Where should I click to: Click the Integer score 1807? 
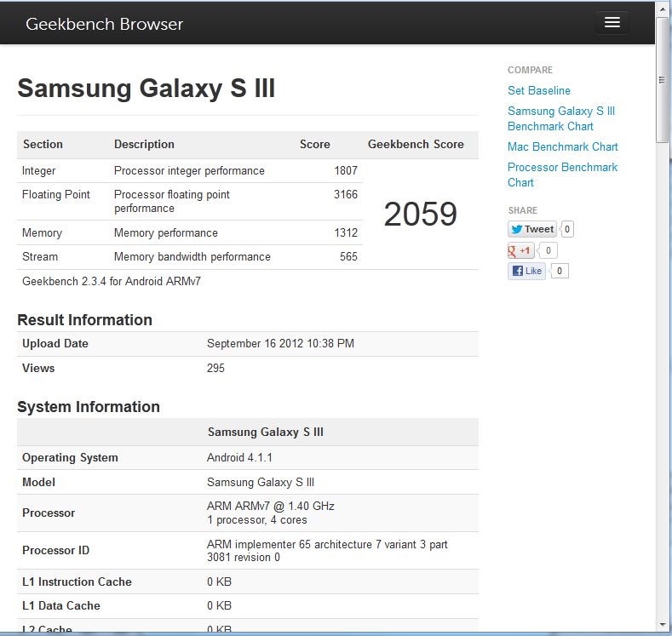(x=346, y=170)
